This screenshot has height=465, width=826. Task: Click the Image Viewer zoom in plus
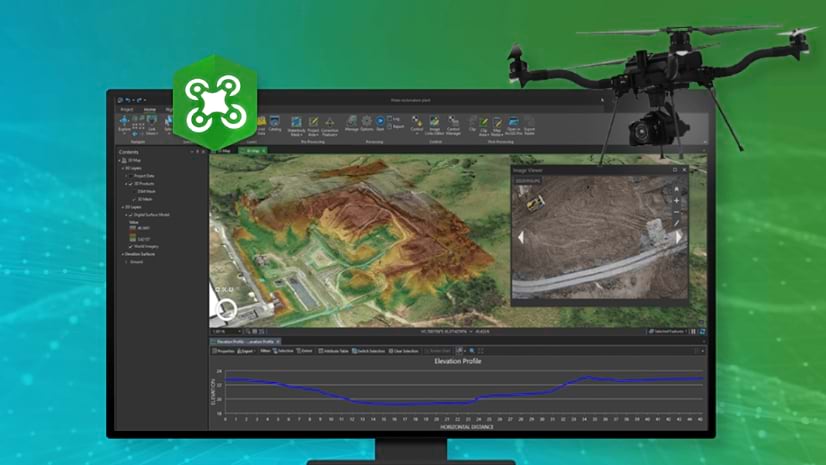click(677, 201)
